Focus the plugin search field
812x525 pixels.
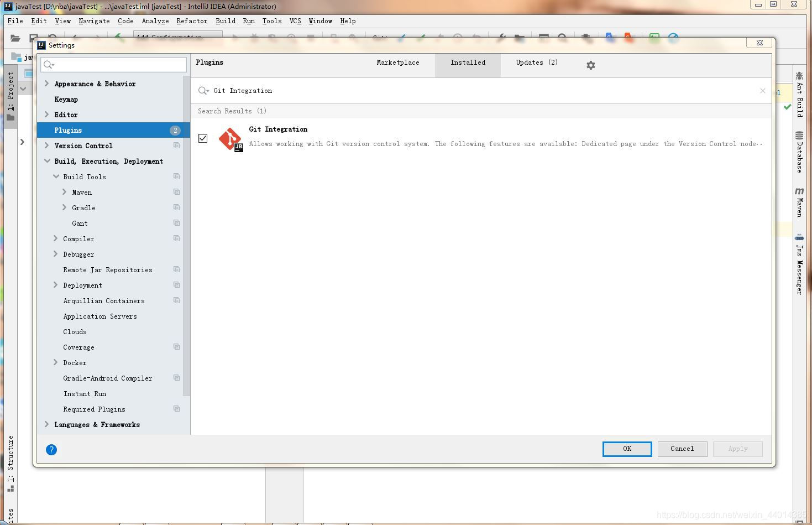[481, 91]
